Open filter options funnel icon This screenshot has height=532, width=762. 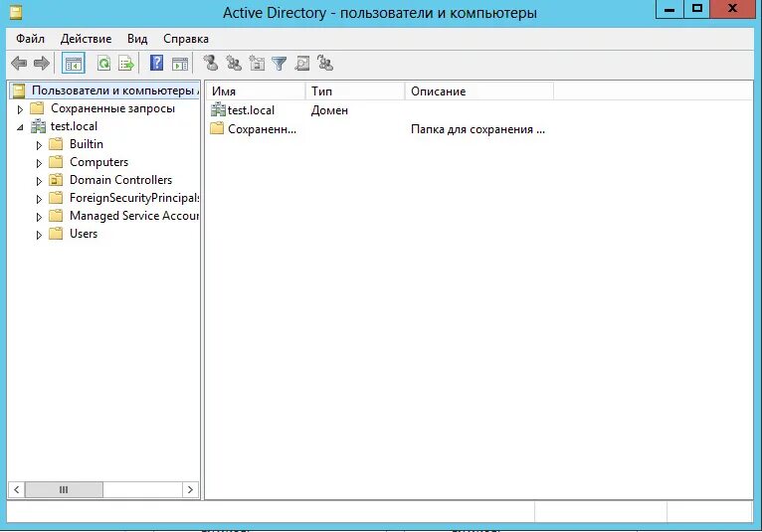[x=280, y=64]
